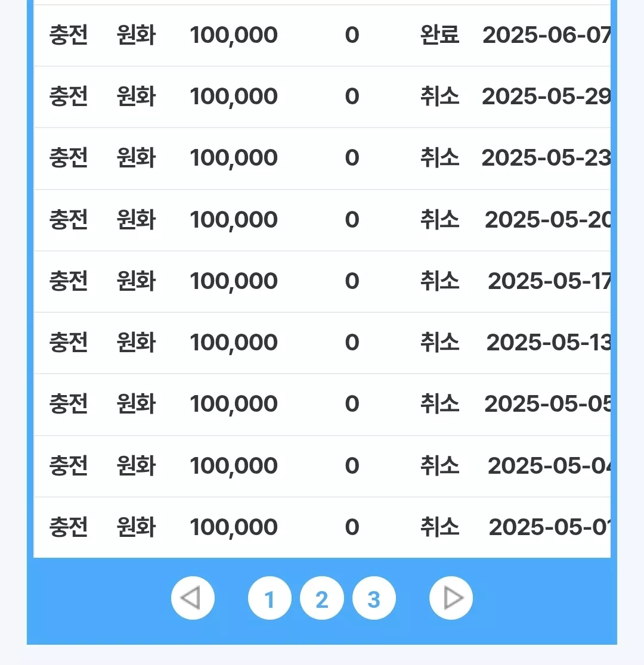Go to next page with right arrow

point(451,598)
